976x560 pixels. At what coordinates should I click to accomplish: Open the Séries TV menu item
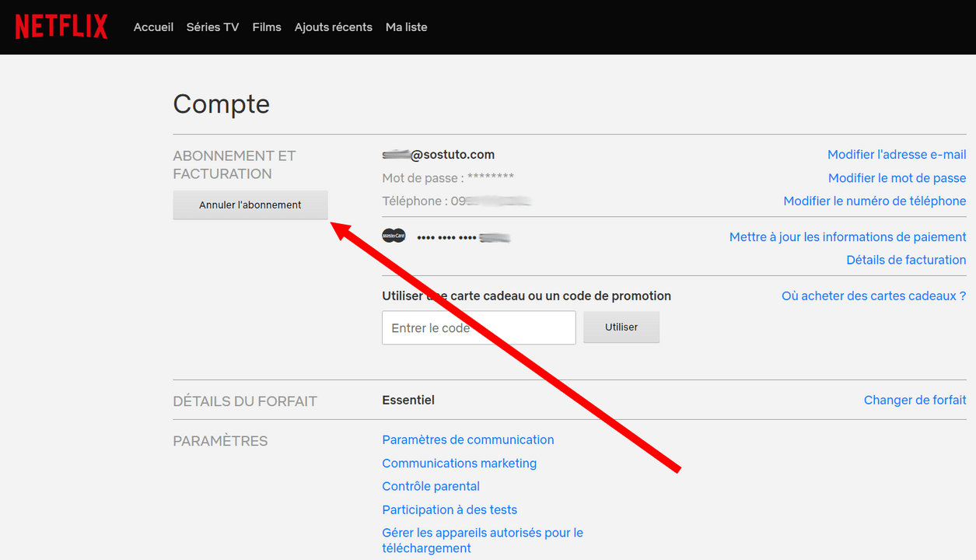pos(212,27)
